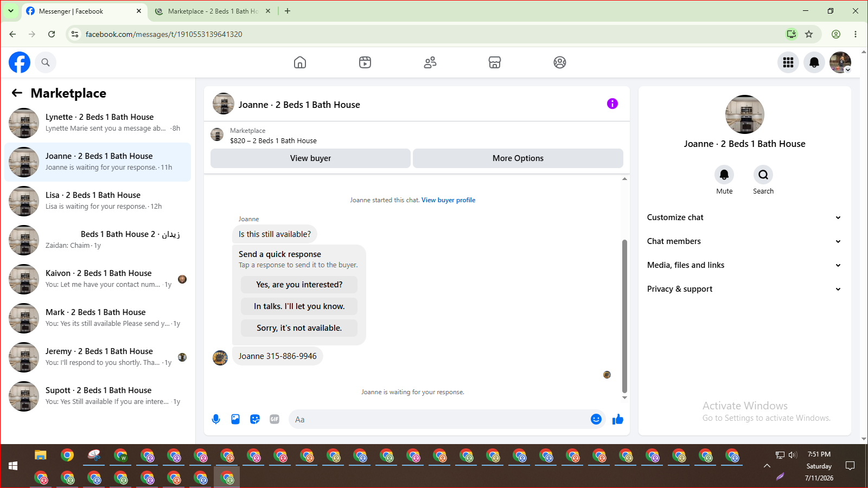
Task: Go back using the Marketplace arrow
Action: (17, 93)
